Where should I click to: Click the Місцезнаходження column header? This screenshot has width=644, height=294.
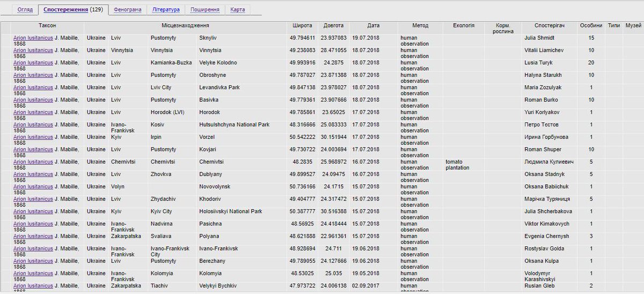point(185,25)
